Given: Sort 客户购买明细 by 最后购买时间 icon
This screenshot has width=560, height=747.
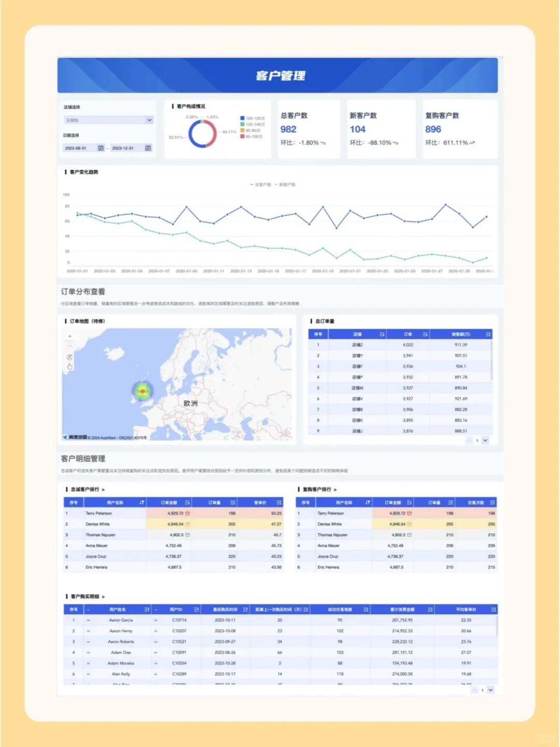Looking at the screenshot, I should [x=245, y=610].
